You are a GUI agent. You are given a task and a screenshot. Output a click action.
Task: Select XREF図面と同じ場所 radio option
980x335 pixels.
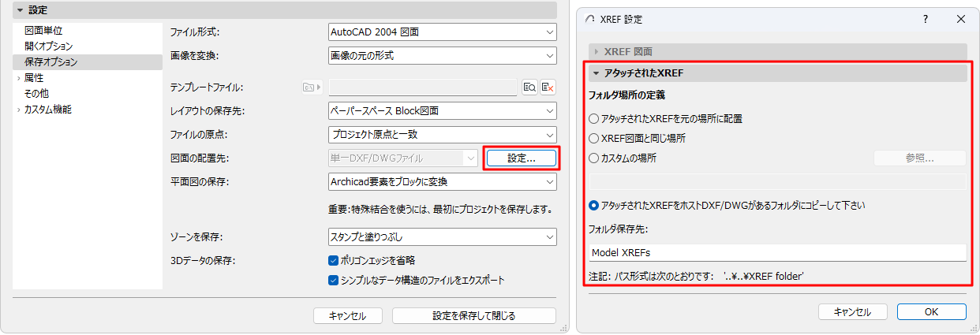click(595, 138)
